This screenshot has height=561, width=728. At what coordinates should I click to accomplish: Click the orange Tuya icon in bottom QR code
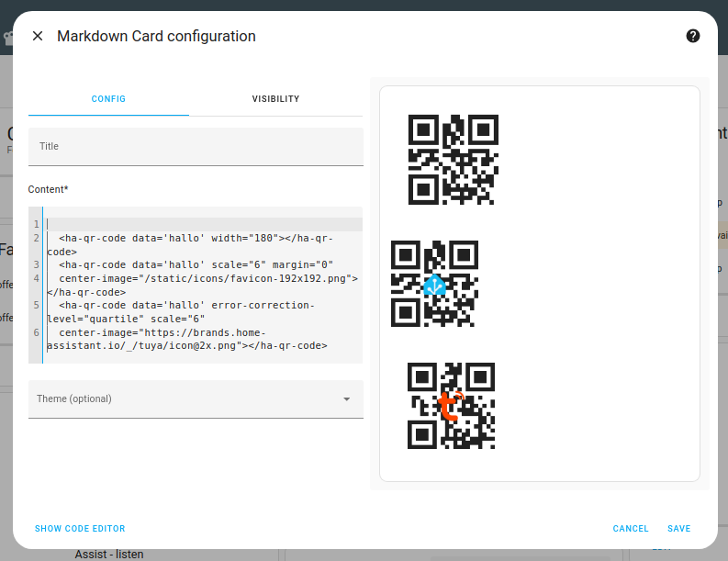(x=450, y=405)
